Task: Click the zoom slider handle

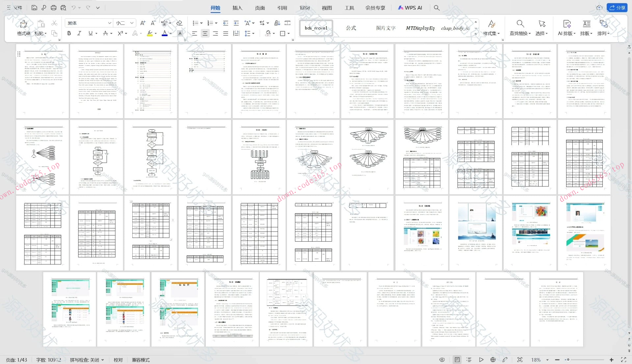Action: [568, 360]
